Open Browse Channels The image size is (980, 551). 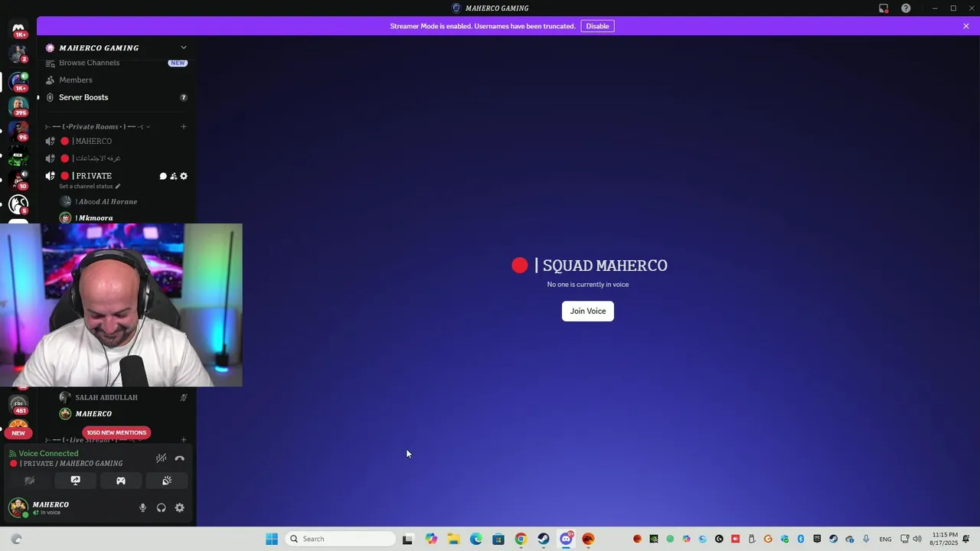click(x=90, y=63)
